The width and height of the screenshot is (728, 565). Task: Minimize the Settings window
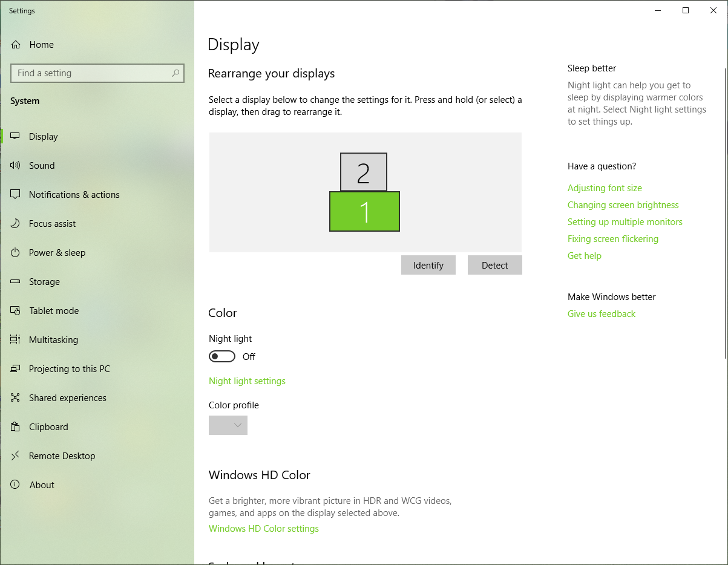[x=658, y=10]
